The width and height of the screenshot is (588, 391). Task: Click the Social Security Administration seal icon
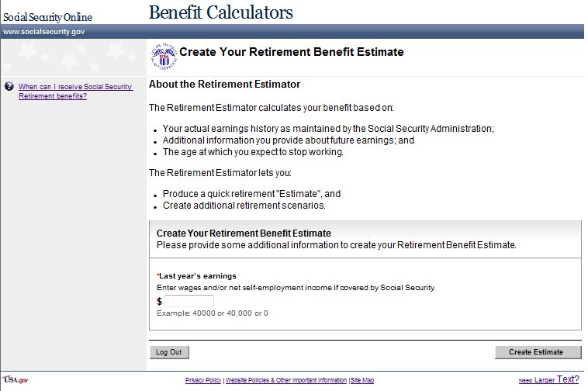tap(163, 54)
